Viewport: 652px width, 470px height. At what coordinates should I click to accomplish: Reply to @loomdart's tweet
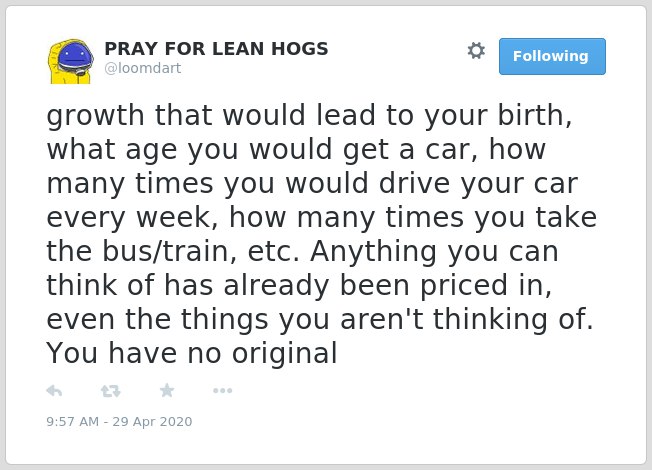(54, 391)
